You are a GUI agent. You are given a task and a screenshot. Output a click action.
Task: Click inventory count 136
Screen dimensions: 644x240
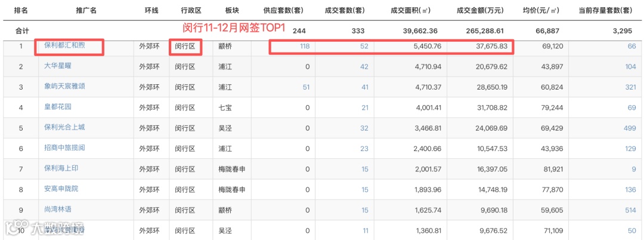[630, 190]
